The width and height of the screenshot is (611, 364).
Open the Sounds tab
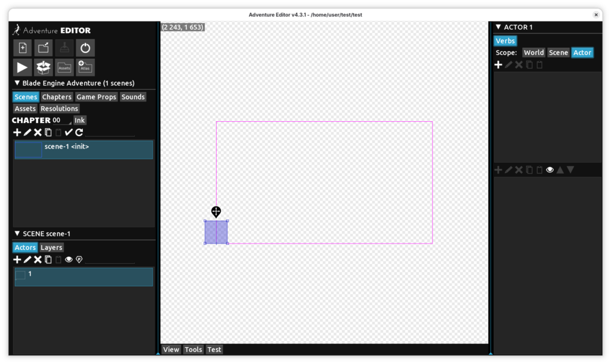(x=133, y=97)
